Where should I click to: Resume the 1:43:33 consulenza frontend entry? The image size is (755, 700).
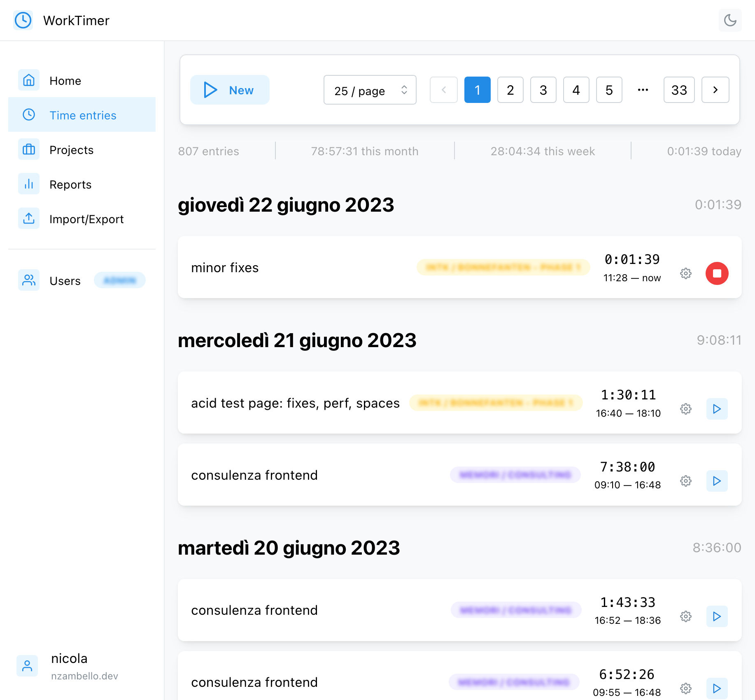click(x=717, y=616)
